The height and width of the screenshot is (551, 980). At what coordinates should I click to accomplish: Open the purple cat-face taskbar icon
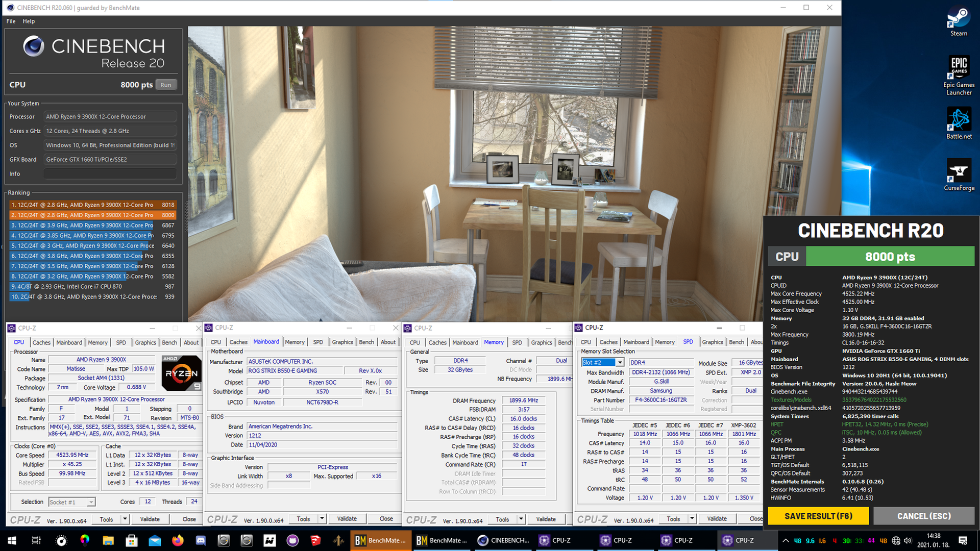tap(292, 540)
